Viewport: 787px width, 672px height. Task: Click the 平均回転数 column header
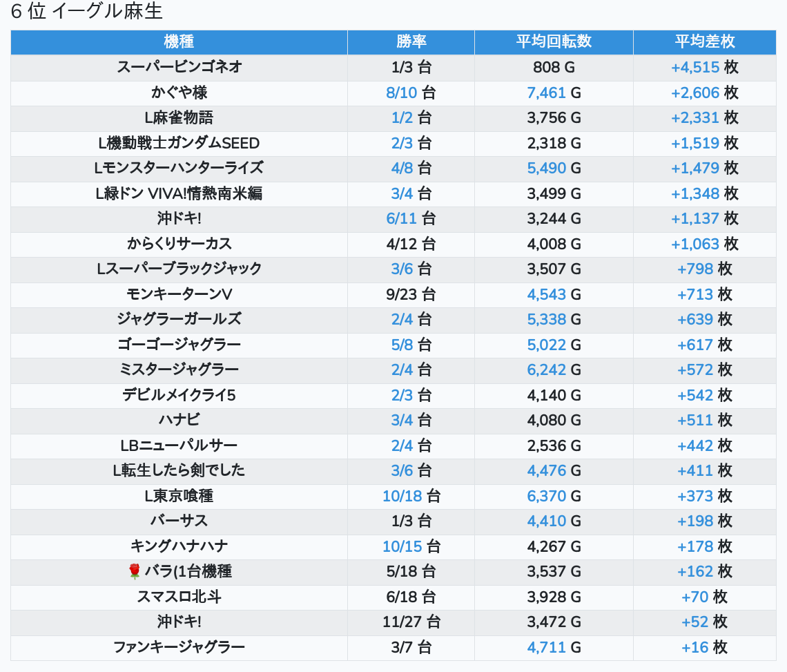[554, 41]
